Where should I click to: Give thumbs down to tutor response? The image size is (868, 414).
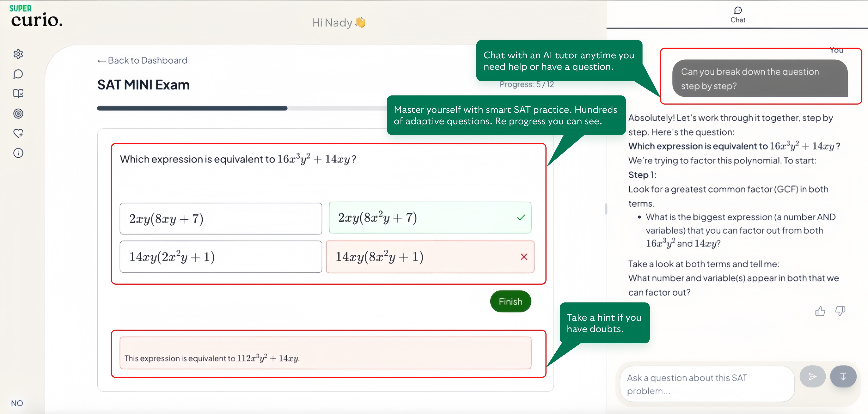pyautogui.click(x=840, y=311)
